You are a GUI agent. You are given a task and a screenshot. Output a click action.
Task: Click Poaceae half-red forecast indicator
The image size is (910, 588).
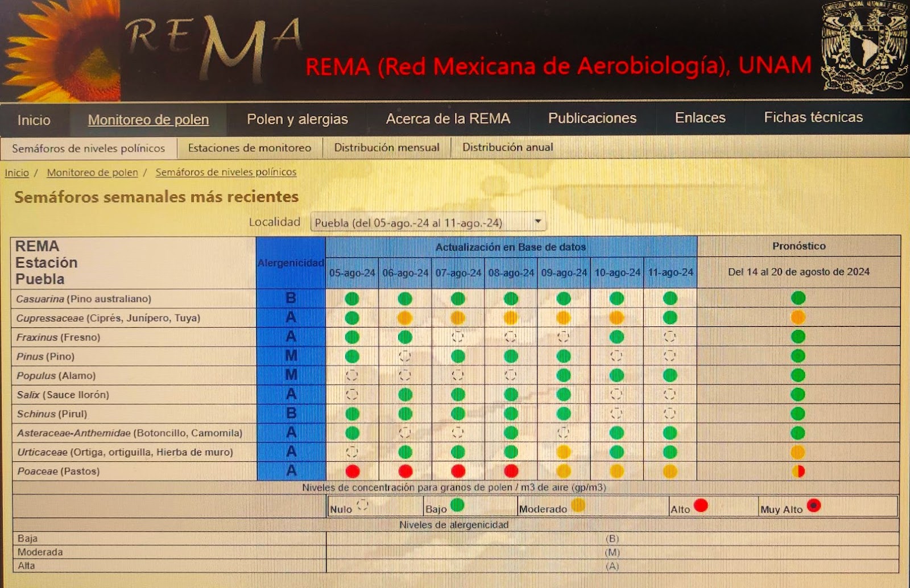pyautogui.click(x=799, y=471)
